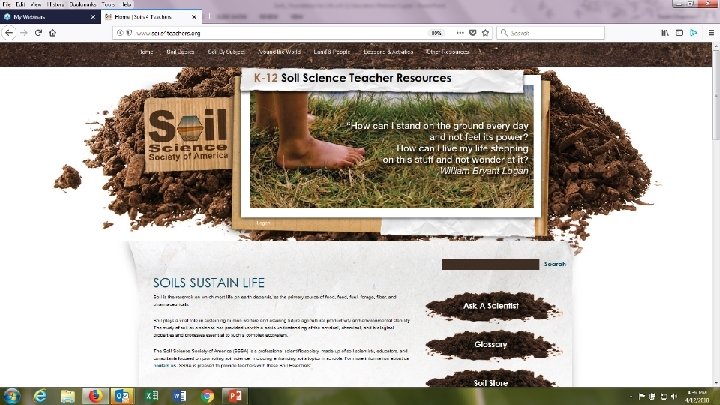
Task: Expand the Land & People navigation item
Action: point(332,52)
